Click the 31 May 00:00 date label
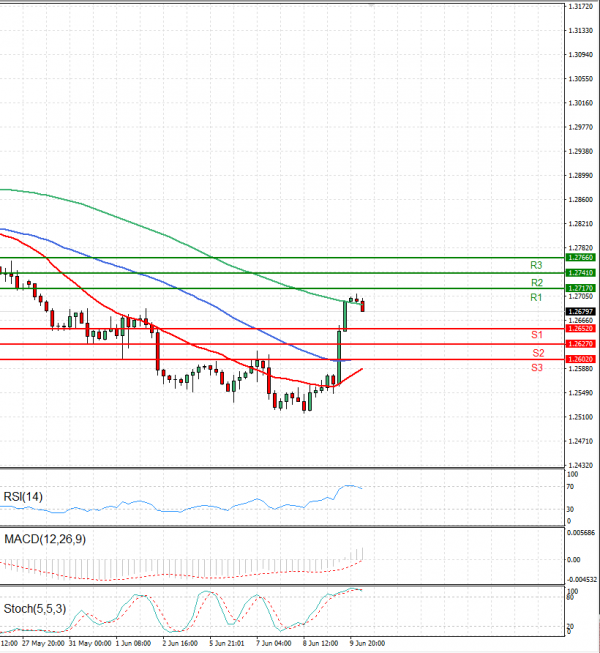Image resolution: width=600 pixels, height=653 pixels. [x=90, y=643]
